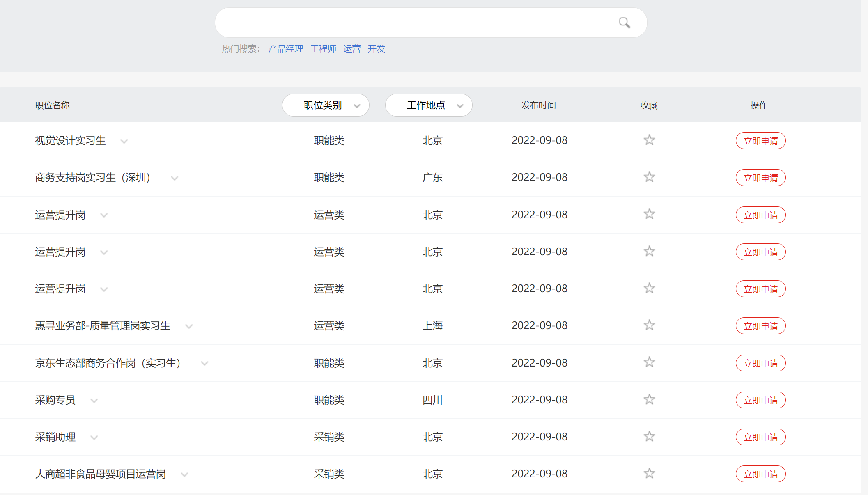Viewport: 868px width, 495px height.
Task: Expand 京东生态部商务合作岗（实习生） chevron
Action: click(204, 364)
